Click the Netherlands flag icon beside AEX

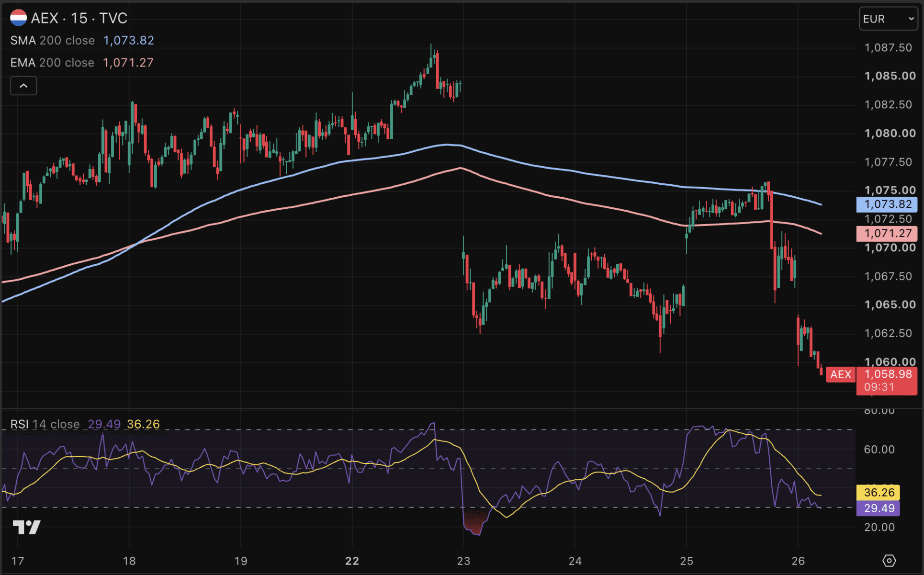click(x=18, y=18)
